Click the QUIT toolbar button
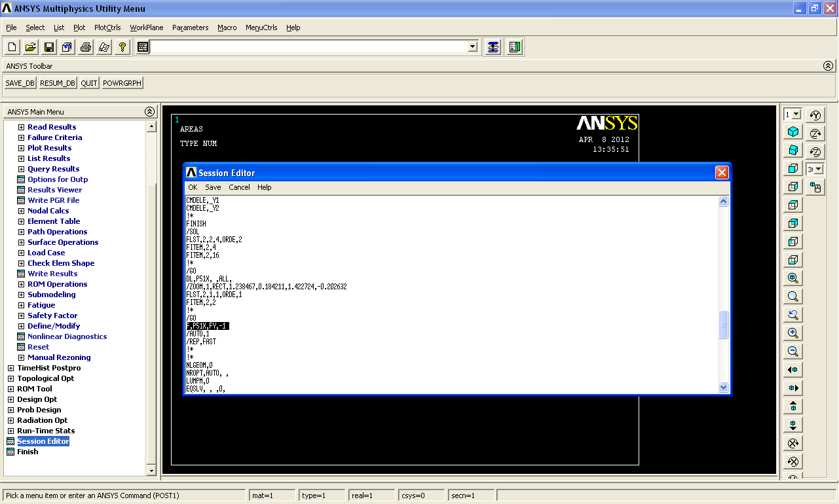 click(89, 83)
